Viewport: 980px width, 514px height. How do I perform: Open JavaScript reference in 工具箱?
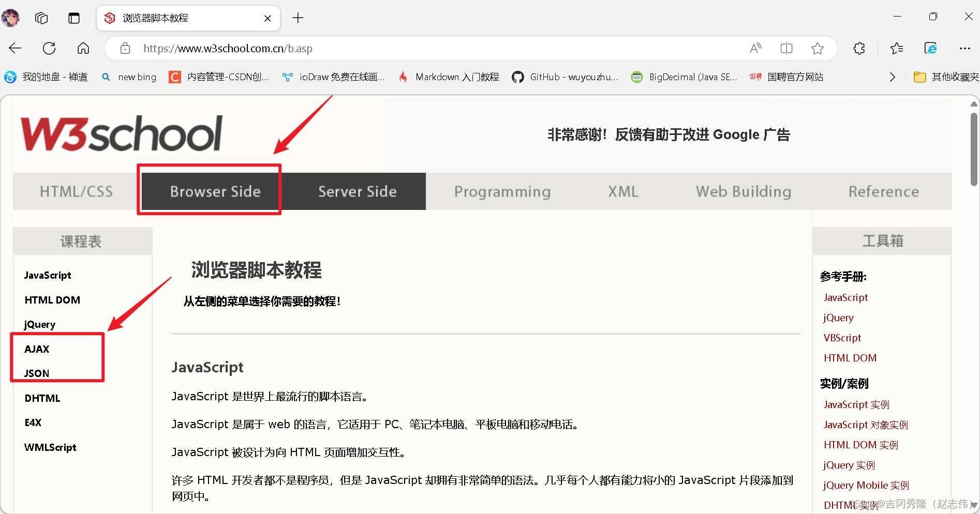point(845,297)
